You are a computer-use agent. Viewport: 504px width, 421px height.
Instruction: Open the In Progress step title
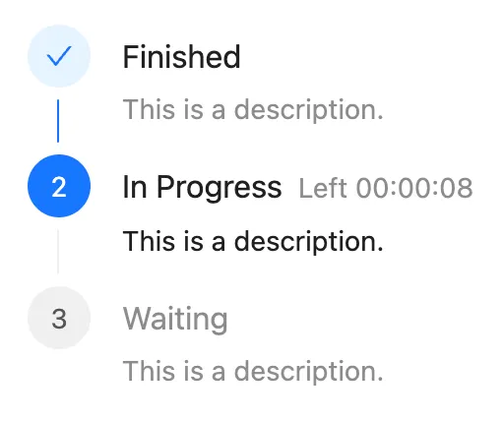(x=202, y=187)
